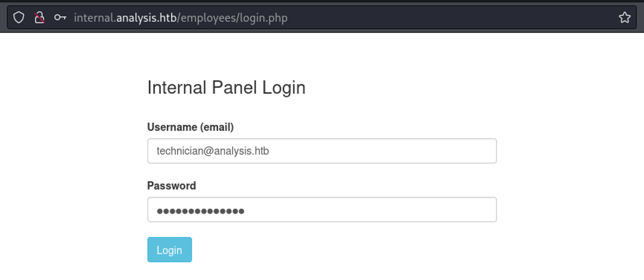Click the address bar URL text

180,18
